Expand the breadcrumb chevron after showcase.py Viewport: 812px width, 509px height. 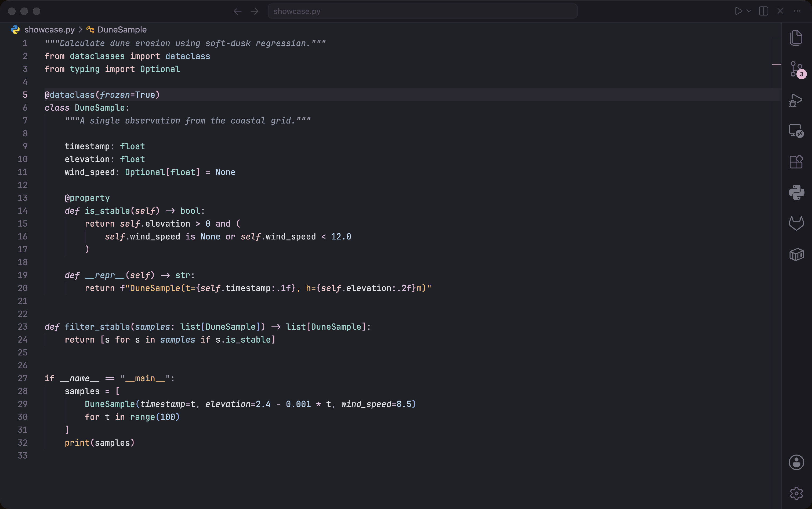click(80, 30)
